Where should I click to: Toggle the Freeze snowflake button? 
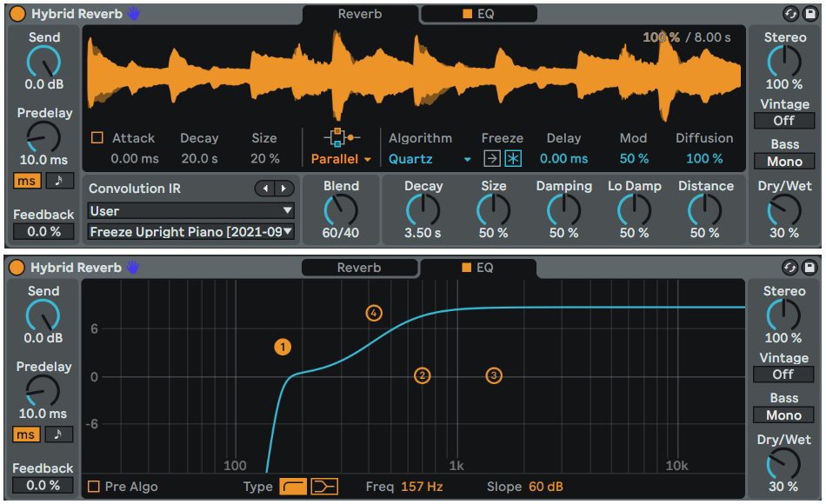[x=513, y=158]
